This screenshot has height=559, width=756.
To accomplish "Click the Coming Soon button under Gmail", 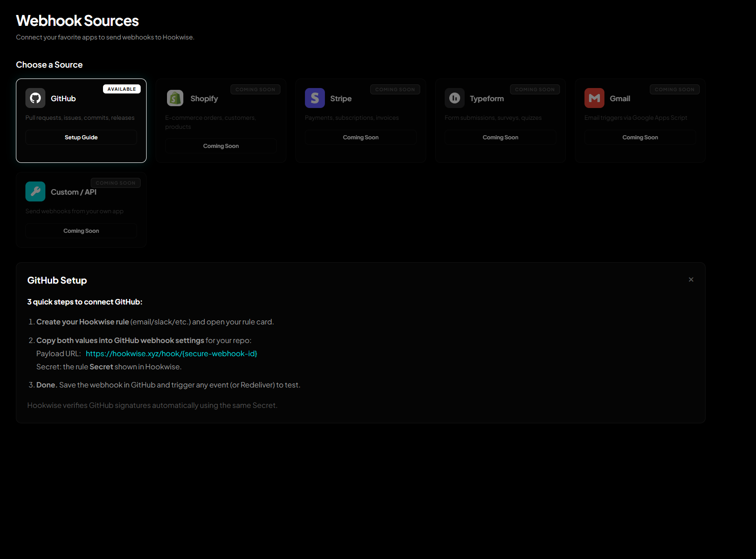I will [x=640, y=137].
